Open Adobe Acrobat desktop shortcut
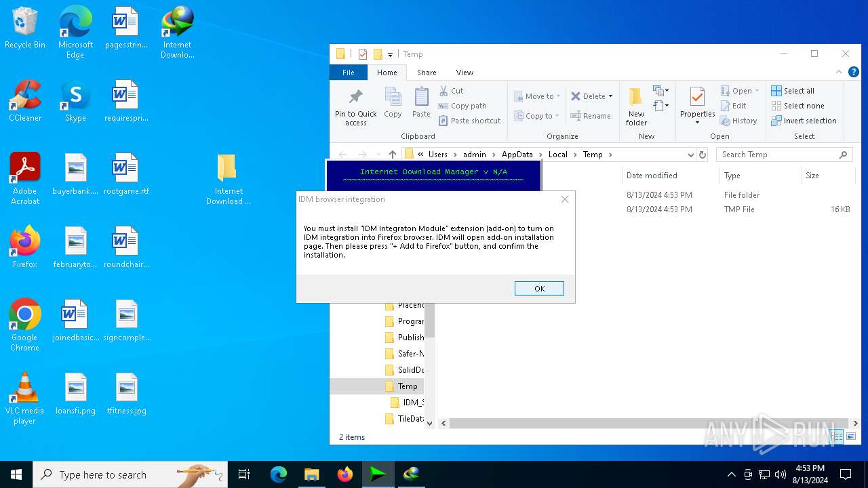 pos(25,179)
